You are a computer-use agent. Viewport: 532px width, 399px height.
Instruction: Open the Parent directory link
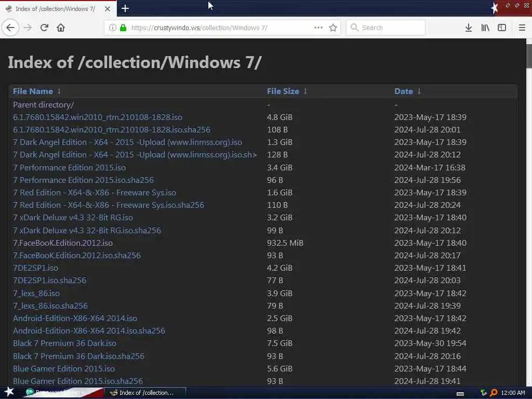[44, 105]
